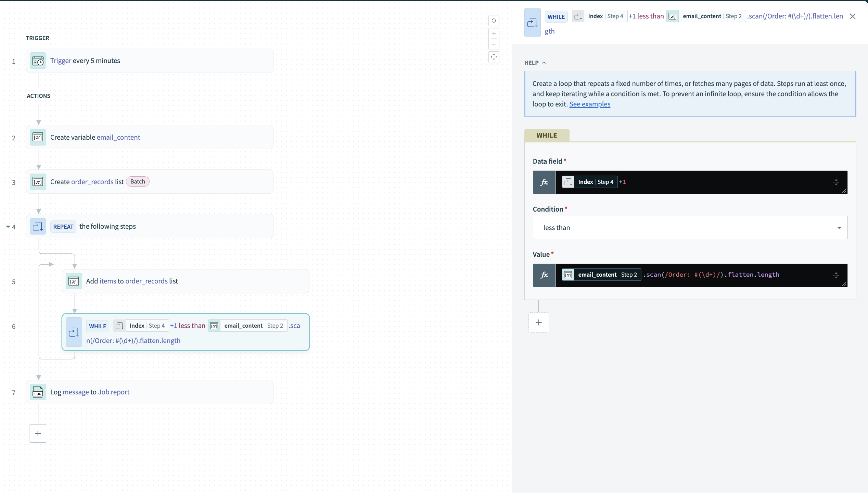Screen dimensions: 868x493
Task: Collapse the HELP section
Action: click(544, 63)
